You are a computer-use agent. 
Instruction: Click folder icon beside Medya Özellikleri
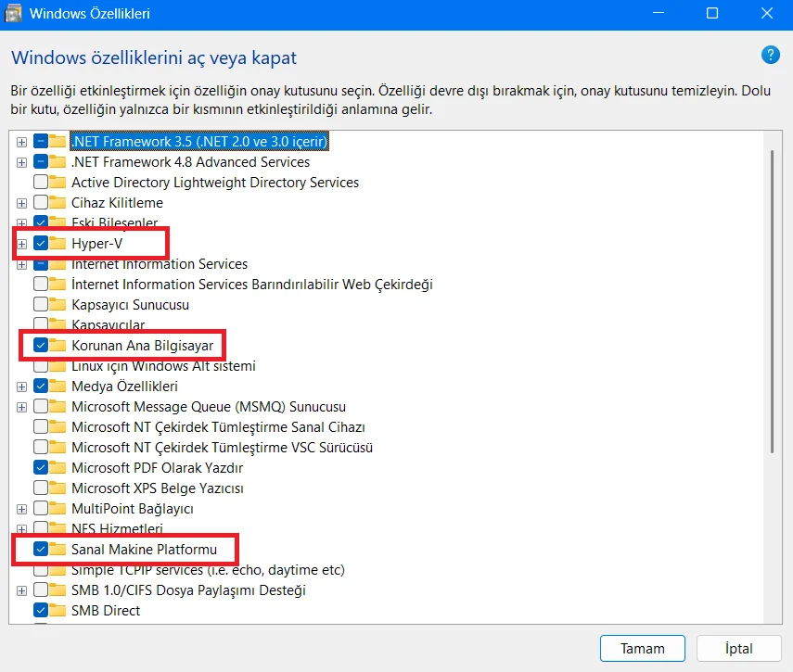pos(58,387)
